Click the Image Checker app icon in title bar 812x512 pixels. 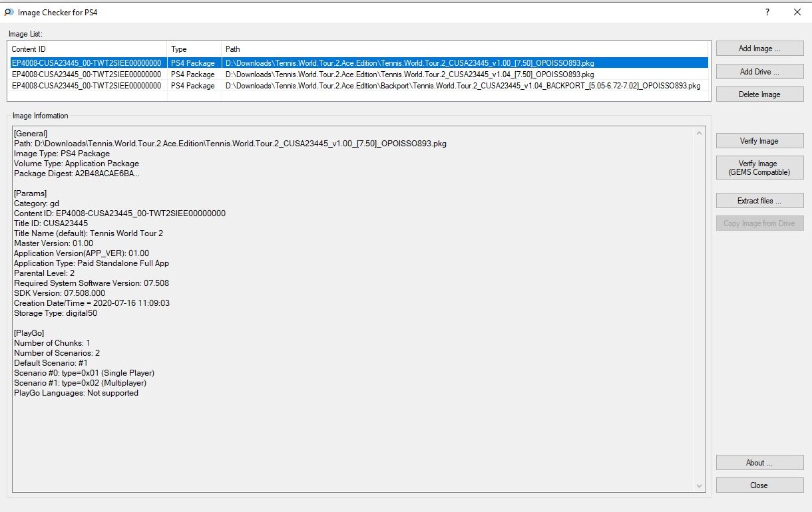click(9, 12)
